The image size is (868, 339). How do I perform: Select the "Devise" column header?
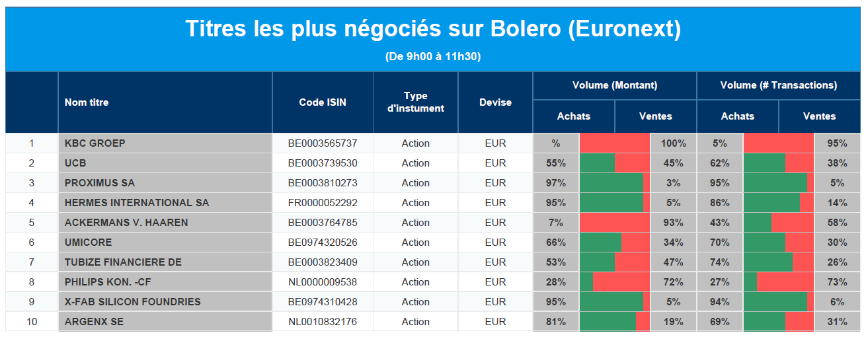point(495,102)
